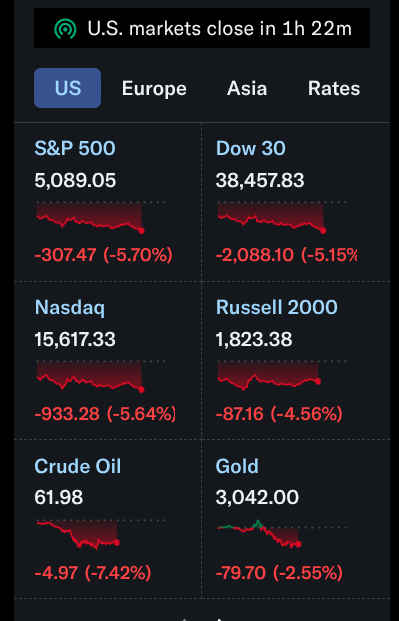Open the Gold quote link
The width and height of the screenshot is (399, 621).
click(x=237, y=466)
